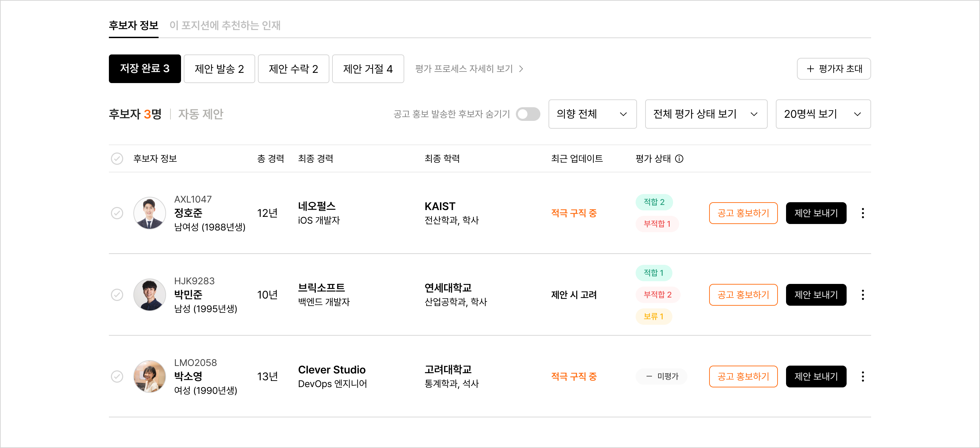This screenshot has height=448, width=980.
Task: Enable hiding candidates who received job promotions
Action: pos(528,114)
